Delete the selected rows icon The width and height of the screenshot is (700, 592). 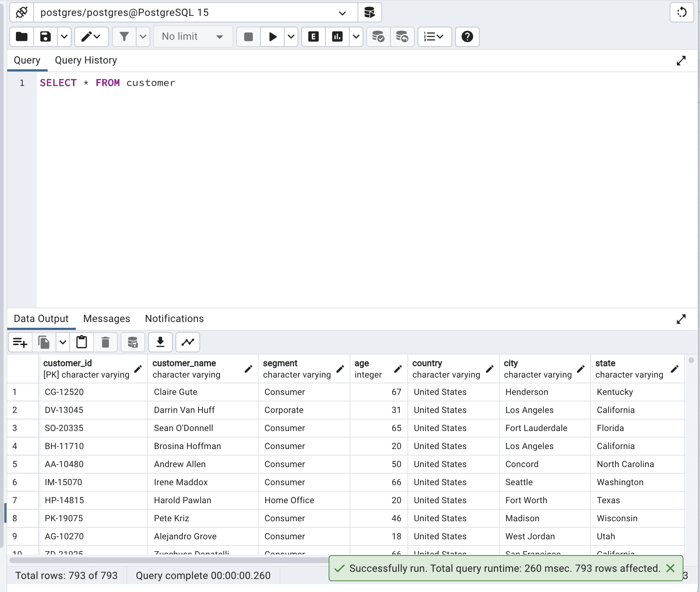point(105,342)
